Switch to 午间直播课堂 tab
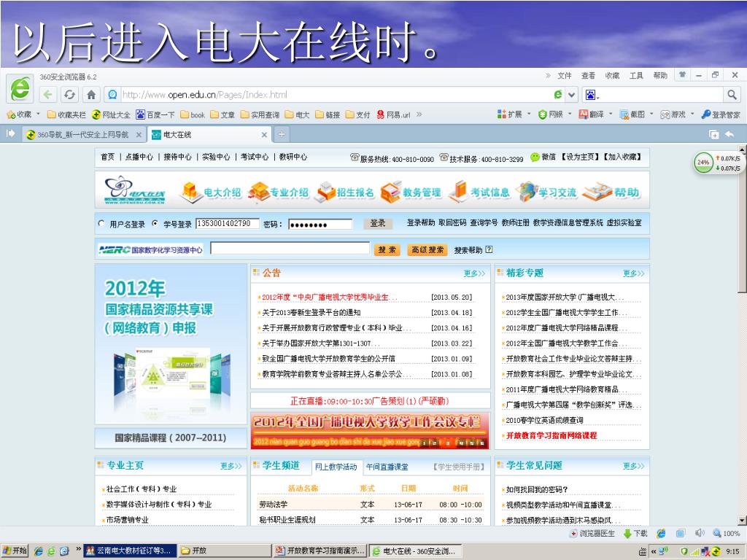Image resolution: width=747 pixels, height=560 pixels. tap(387, 467)
